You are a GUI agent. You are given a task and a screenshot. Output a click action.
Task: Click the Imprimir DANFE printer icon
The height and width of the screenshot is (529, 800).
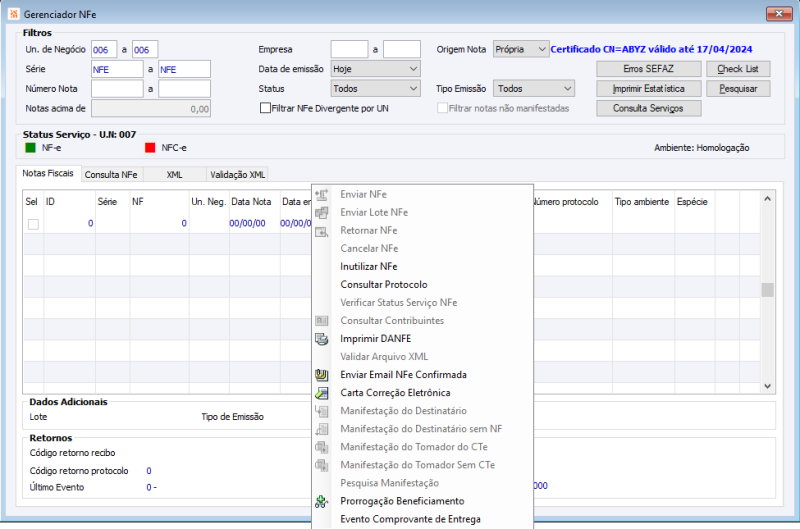pos(322,339)
